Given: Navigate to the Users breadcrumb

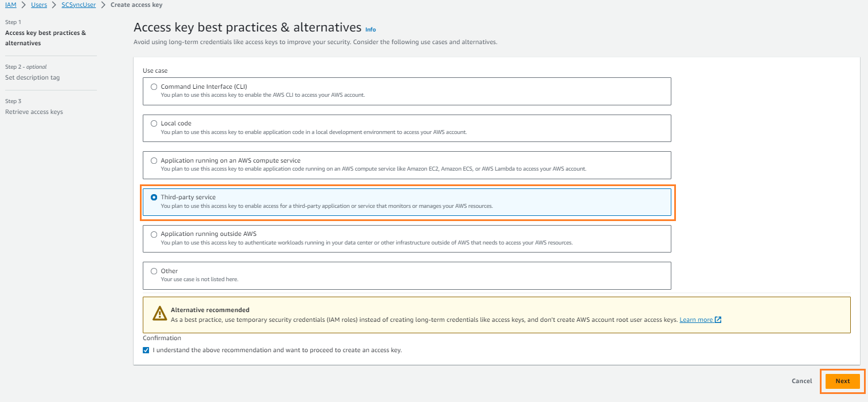Looking at the screenshot, I should [38, 4].
